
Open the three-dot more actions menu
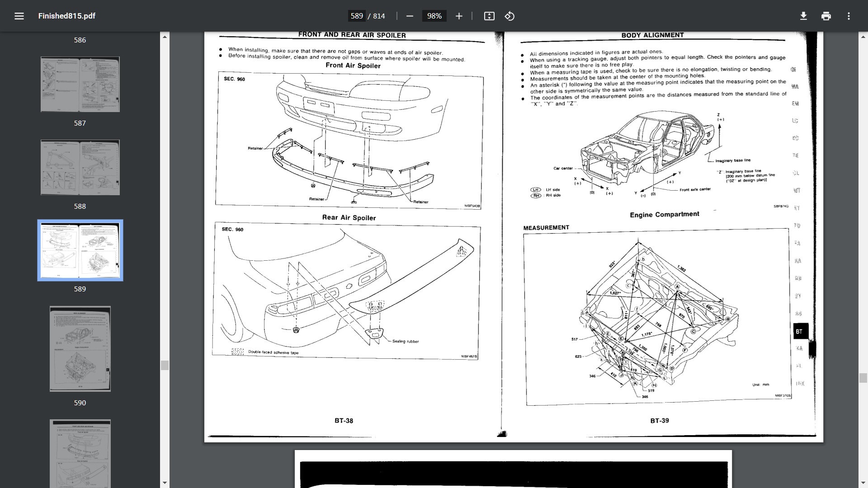(849, 16)
